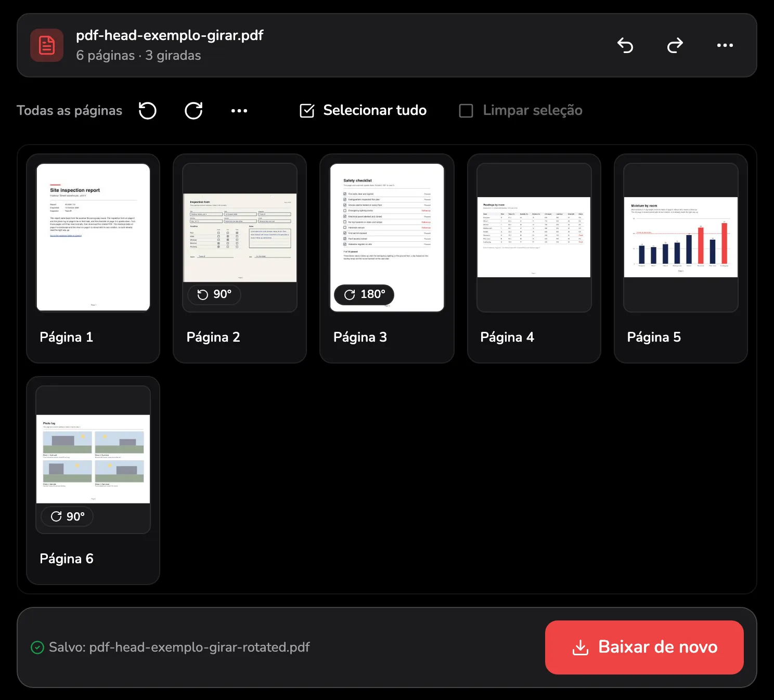
Task: Open more options beside Todas as páginas
Action: coord(239,110)
